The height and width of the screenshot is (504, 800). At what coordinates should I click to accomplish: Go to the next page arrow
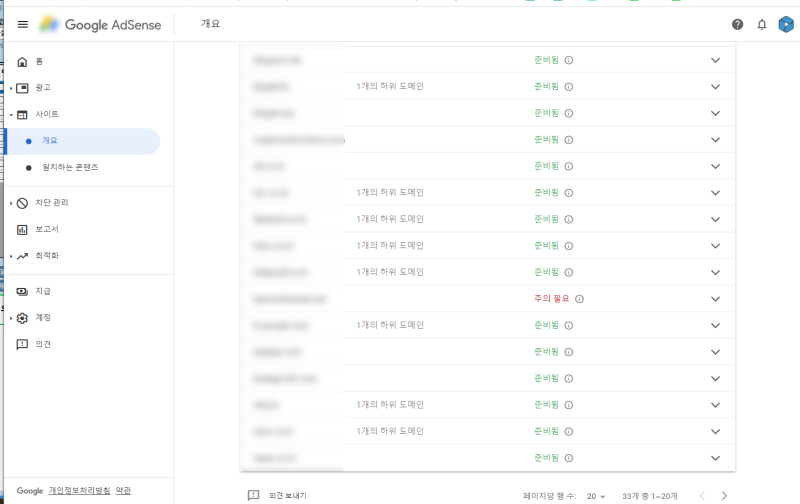point(724,496)
